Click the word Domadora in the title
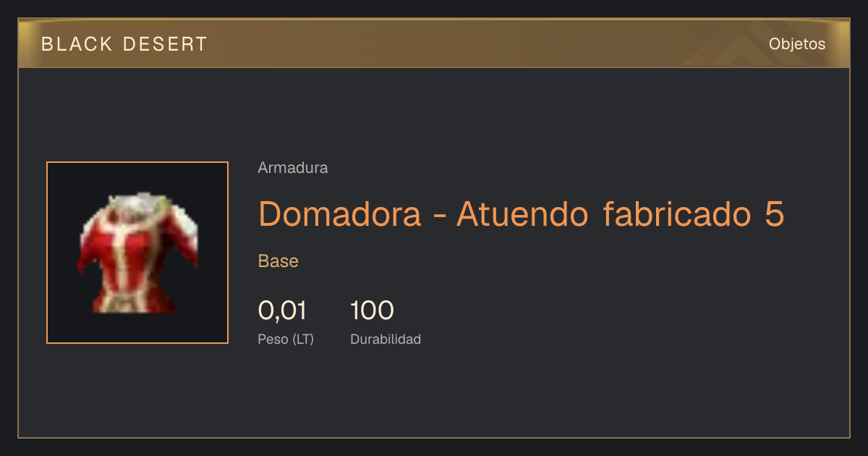868x456 pixels. click(x=340, y=214)
